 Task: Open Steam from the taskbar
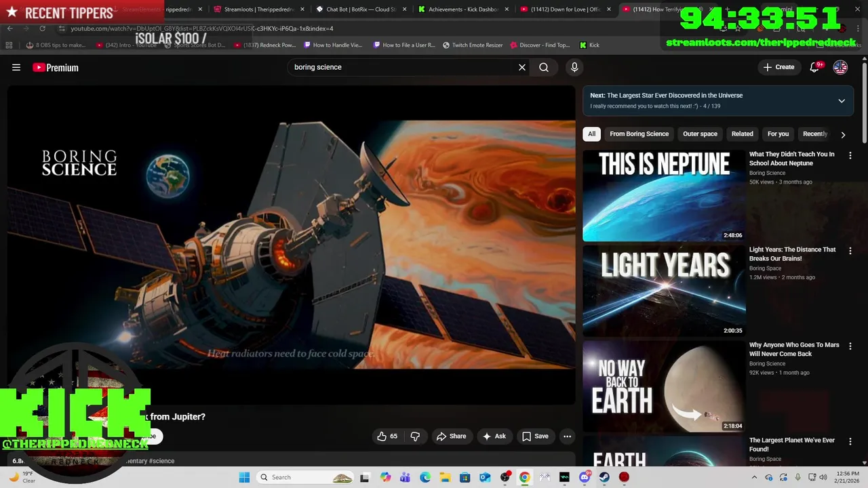click(x=604, y=477)
